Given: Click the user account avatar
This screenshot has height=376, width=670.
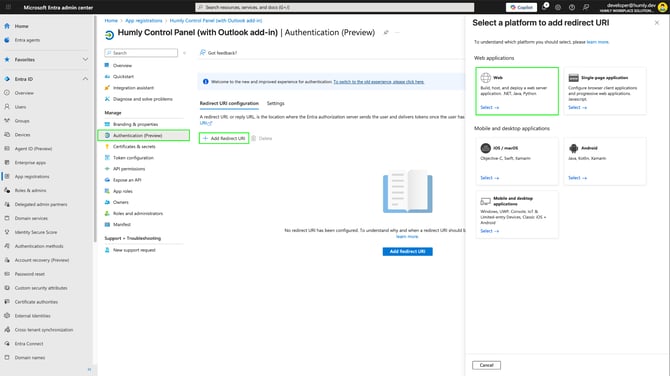Looking at the screenshot, I should coord(662,7).
